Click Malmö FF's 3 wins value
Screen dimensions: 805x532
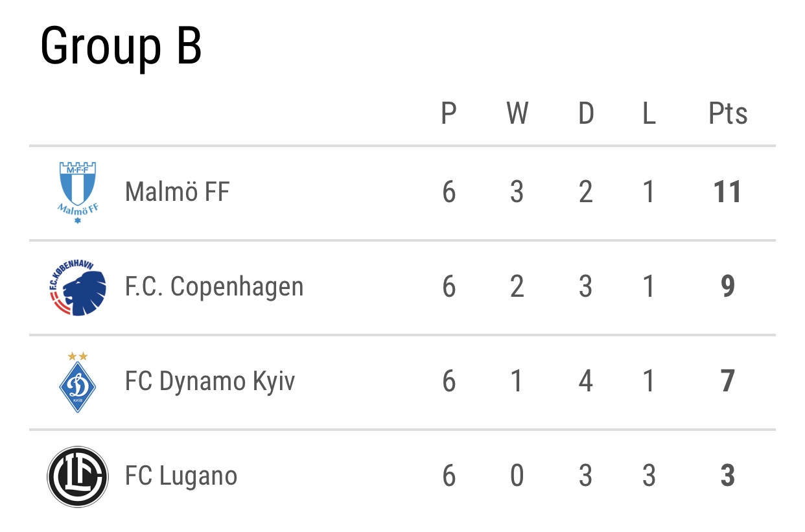coord(517,192)
